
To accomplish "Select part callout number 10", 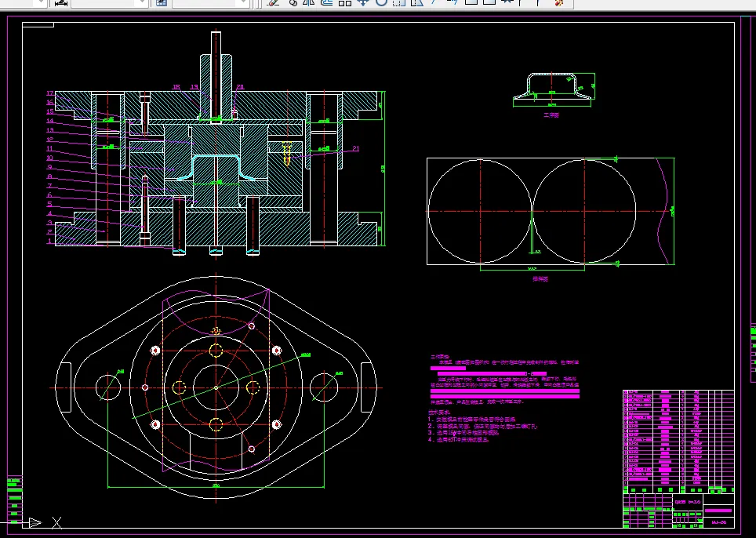I will point(49,158).
